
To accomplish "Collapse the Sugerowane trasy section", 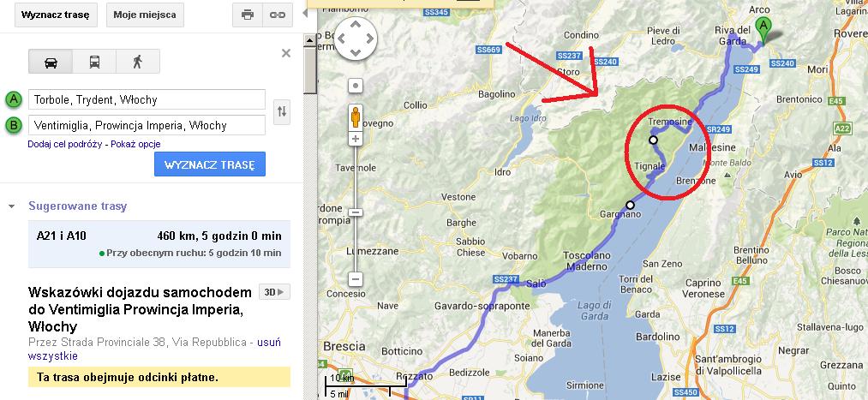I will pos(11,206).
